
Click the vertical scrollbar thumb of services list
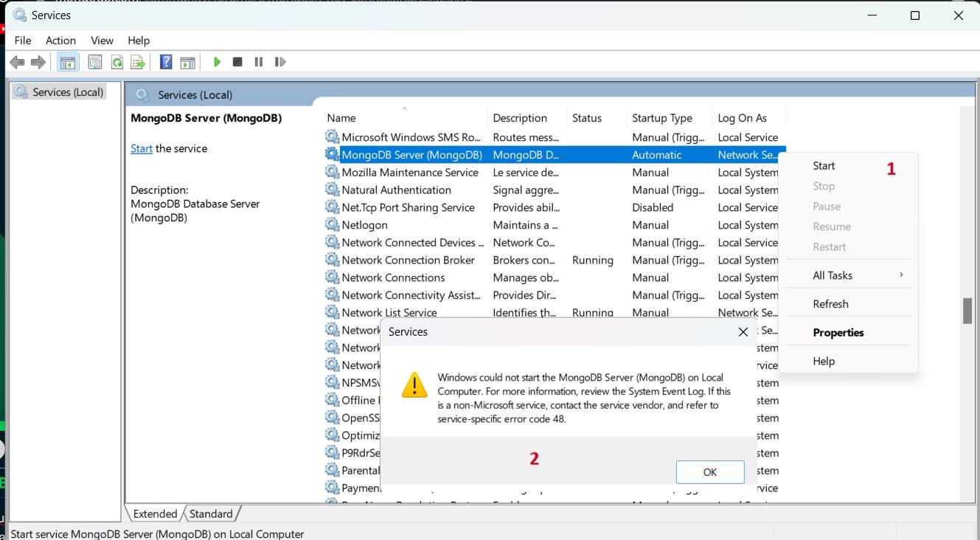[x=967, y=311]
